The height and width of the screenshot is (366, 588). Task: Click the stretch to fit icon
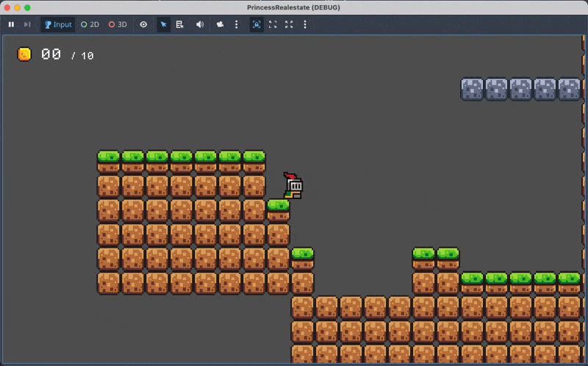point(289,24)
